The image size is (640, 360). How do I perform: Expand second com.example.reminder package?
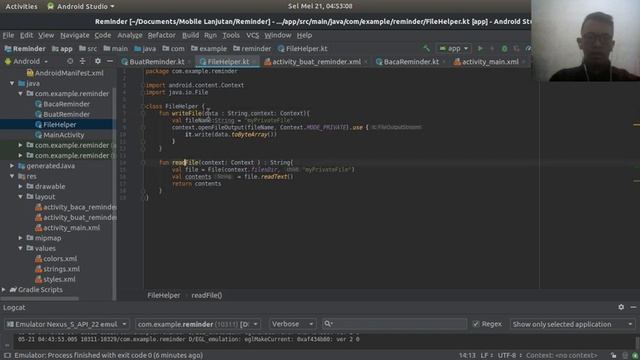coord(20,145)
